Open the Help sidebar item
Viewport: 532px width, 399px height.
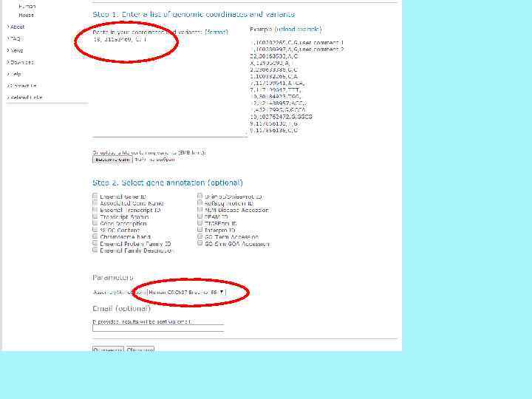(16, 74)
